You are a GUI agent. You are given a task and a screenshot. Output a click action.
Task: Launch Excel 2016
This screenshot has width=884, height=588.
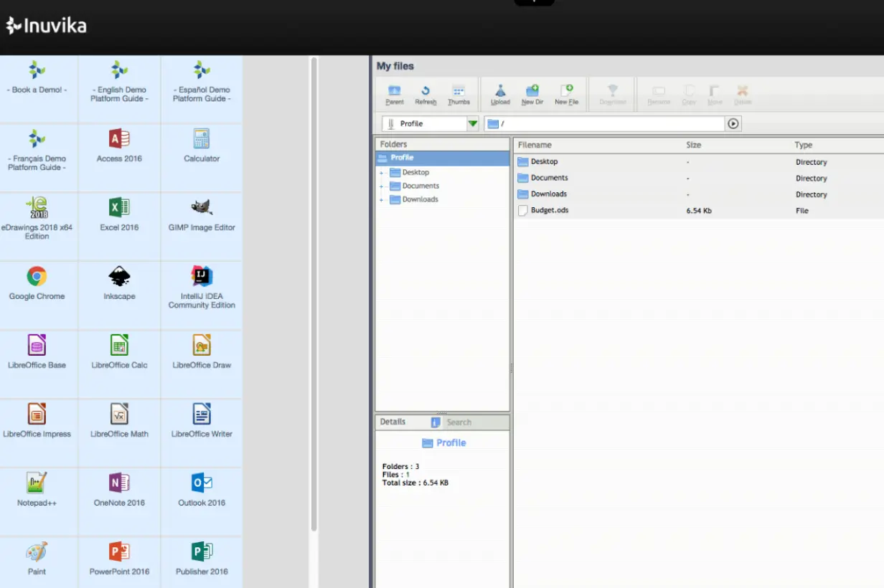click(119, 215)
